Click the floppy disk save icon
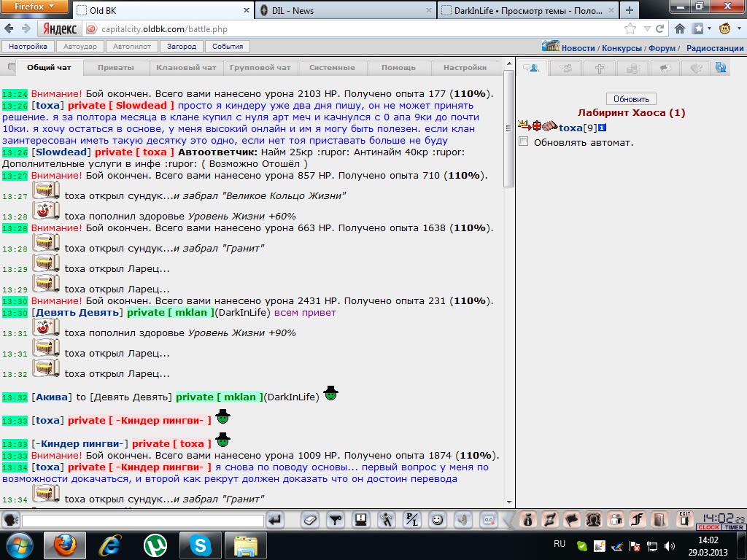The image size is (747, 560). click(360, 520)
